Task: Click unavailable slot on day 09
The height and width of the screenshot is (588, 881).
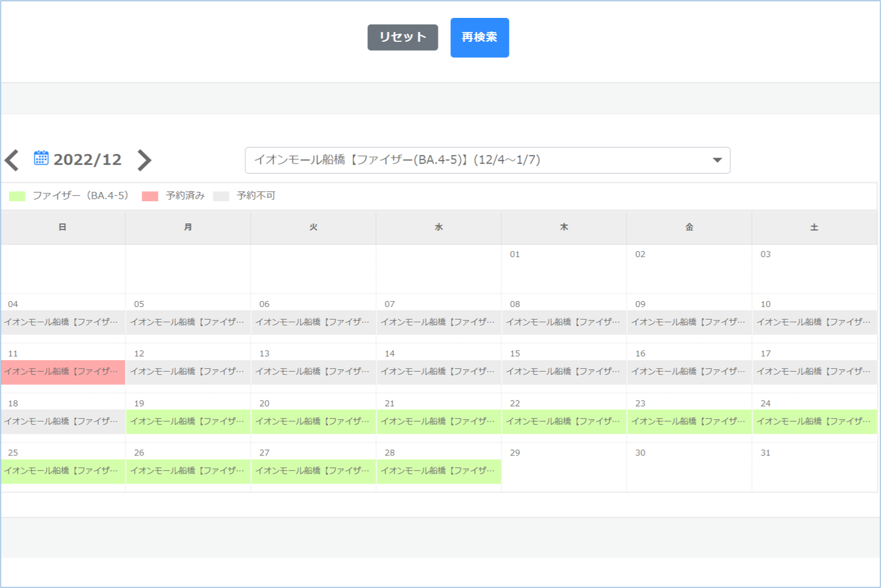Action: tap(689, 322)
